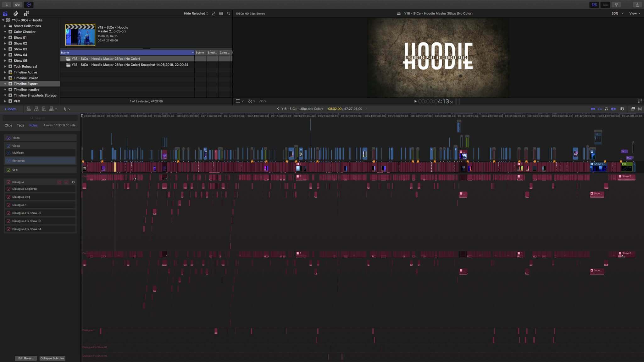Viewport: 644px width, 362px height.
Task: Open the photos and audio sidebar
Action: click(x=16, y=14)
